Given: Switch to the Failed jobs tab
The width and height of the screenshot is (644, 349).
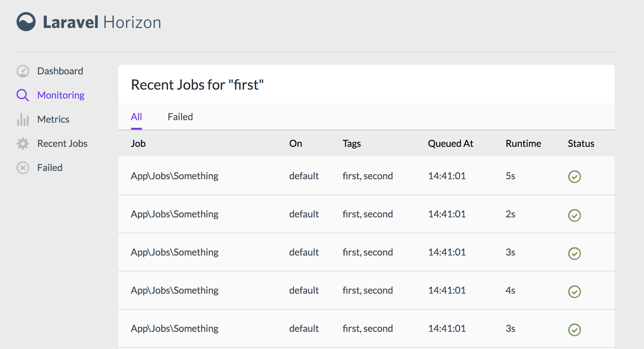Looking at the screenshot, I should point(180,117).
